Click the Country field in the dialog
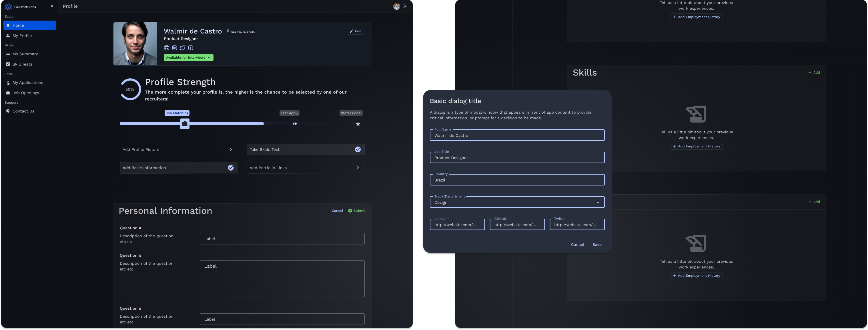The width and height of the screenshot is (868, 330). coord(517,180)
